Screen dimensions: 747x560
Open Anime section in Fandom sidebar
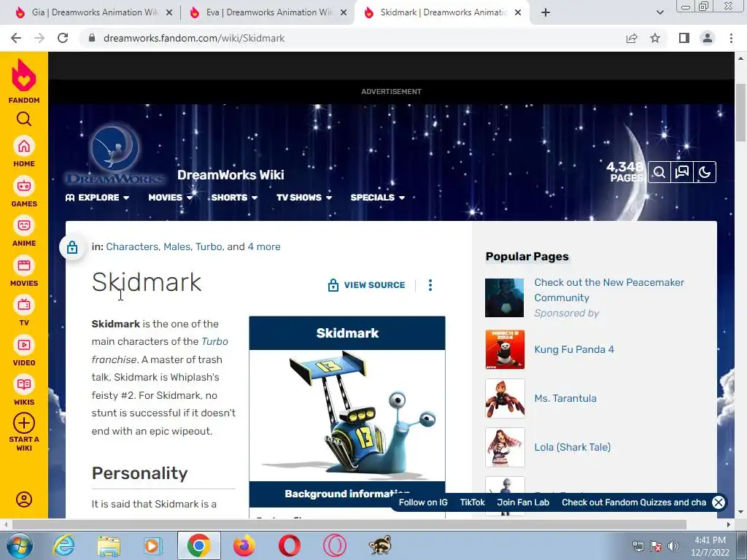click(x=24, y=231)
